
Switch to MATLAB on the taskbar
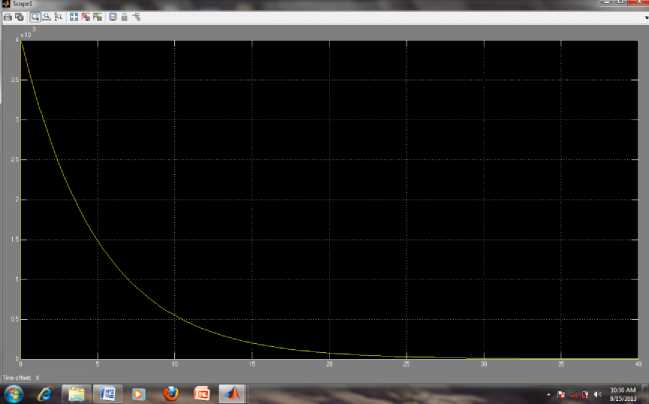pyautogui.click(x=232, y=393)
